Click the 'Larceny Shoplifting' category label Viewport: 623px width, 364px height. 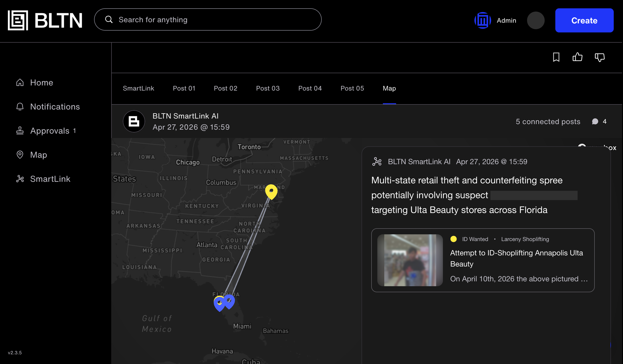click(525, 239)
